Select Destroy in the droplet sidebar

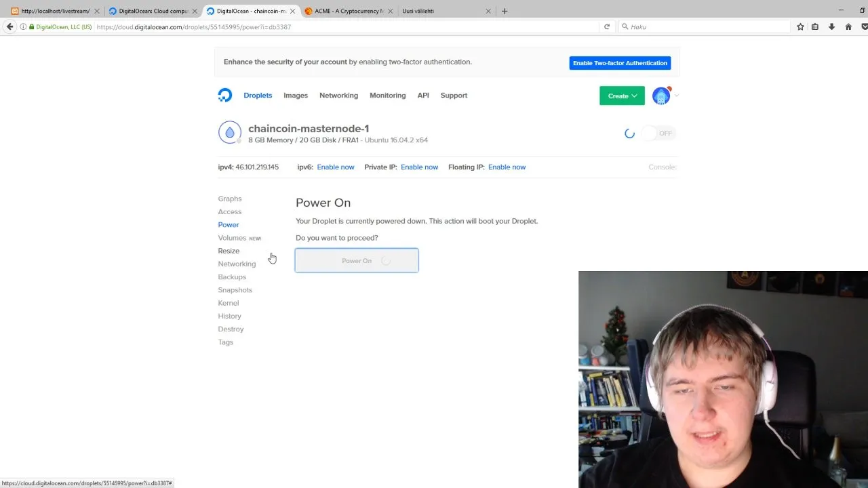pos(231,329)
